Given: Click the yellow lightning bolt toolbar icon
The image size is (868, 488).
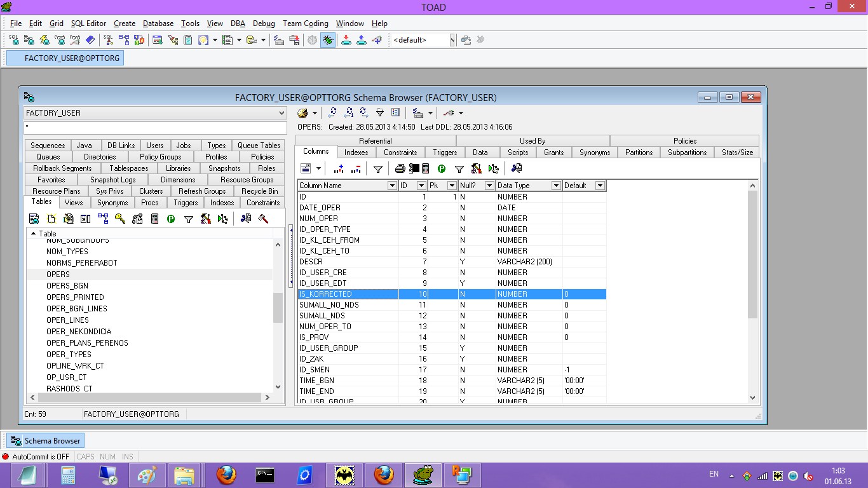Looking at the screenshot, I should tap(44, 40).
